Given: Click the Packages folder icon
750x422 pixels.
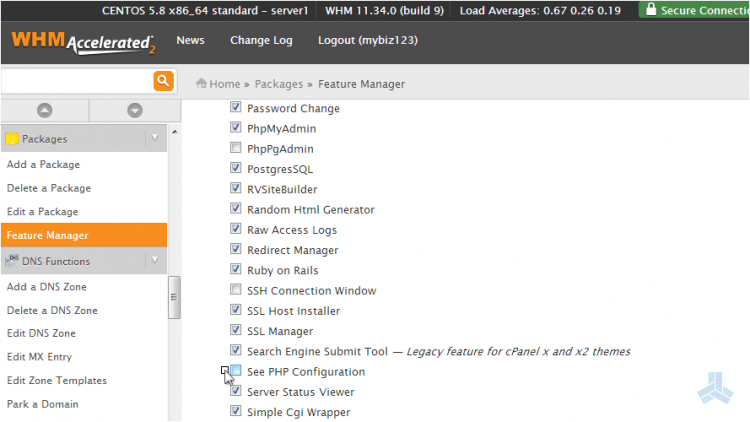Looking at the screenshot, I should pyautogui.click(x=12, y=139).
